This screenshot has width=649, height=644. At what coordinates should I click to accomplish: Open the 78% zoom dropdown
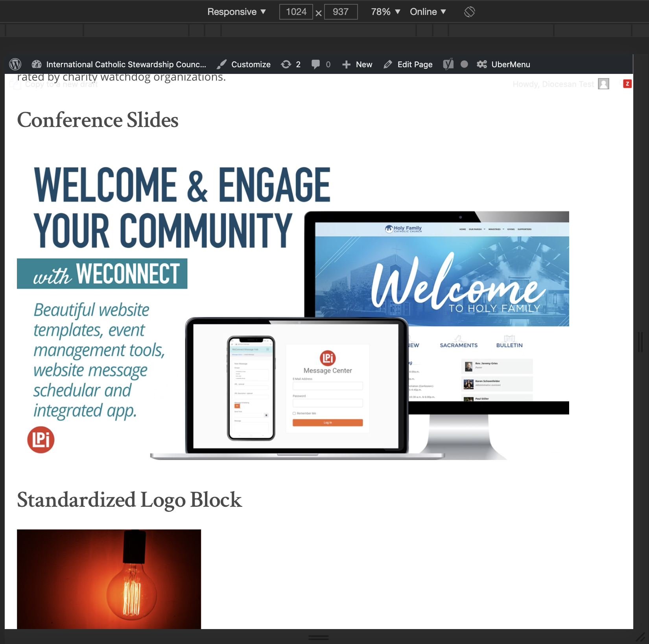[385, 12]
